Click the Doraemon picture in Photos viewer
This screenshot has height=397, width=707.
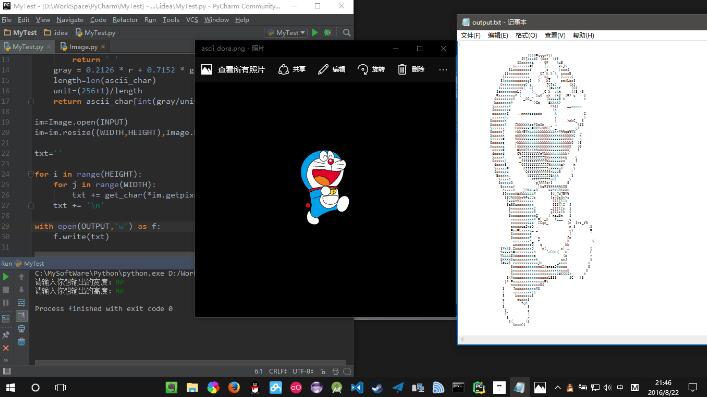[325, 187]
